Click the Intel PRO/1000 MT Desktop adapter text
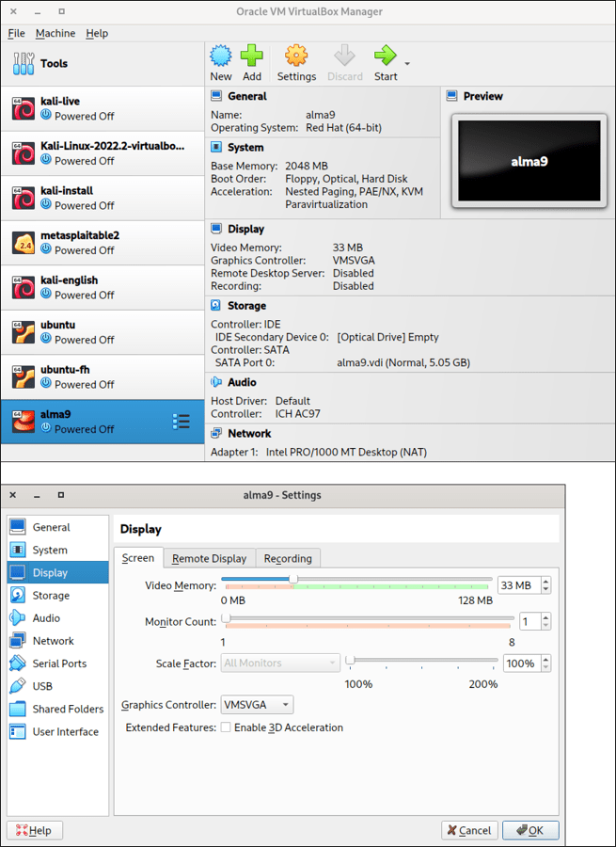The height and width of the screenshot is (847, 616). click(346, 452)
